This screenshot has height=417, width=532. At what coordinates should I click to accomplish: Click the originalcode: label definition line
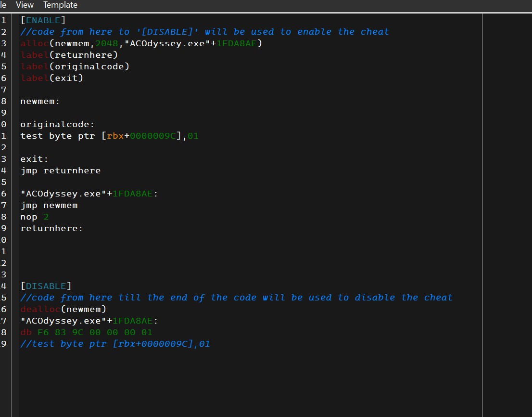(x=57, y=124)
